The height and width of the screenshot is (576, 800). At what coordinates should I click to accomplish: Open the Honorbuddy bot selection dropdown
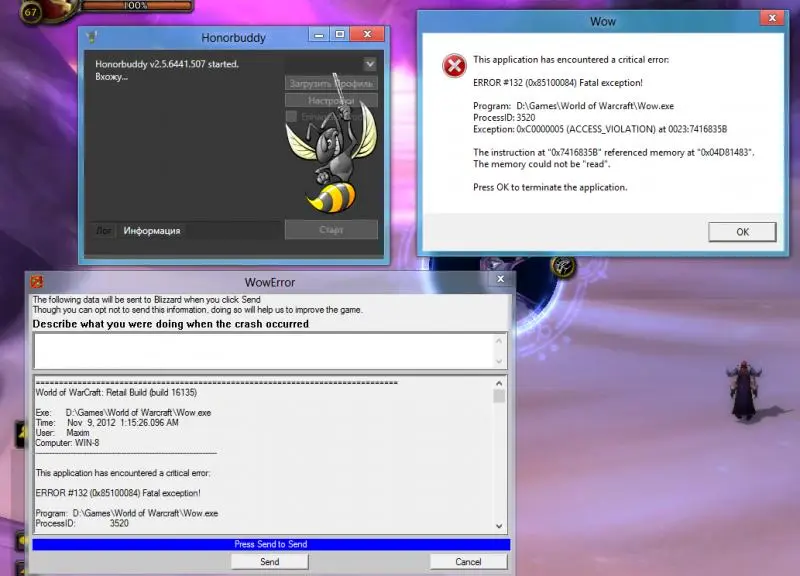coord(370,64)
